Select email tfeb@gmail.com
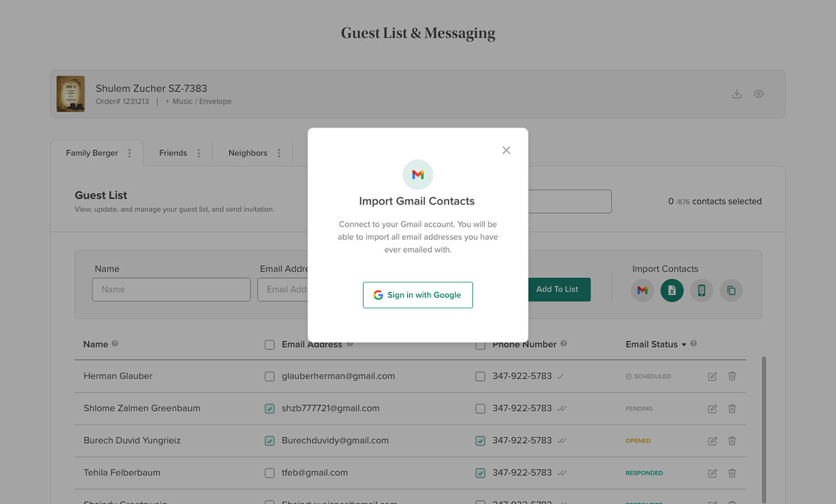836x504 pixels. click(314, 473)
